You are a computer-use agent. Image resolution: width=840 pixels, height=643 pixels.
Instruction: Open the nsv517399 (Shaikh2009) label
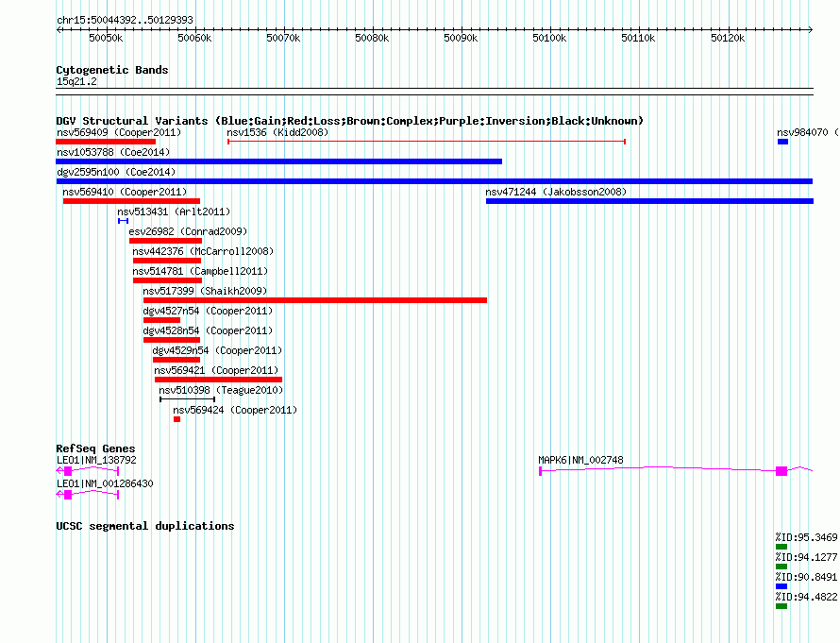click(205, 291)
